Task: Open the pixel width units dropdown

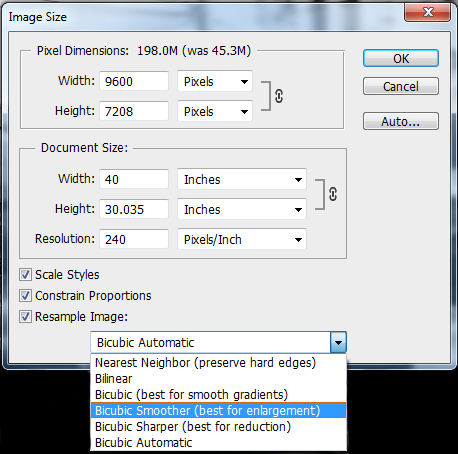Action: tap(215, 81)
